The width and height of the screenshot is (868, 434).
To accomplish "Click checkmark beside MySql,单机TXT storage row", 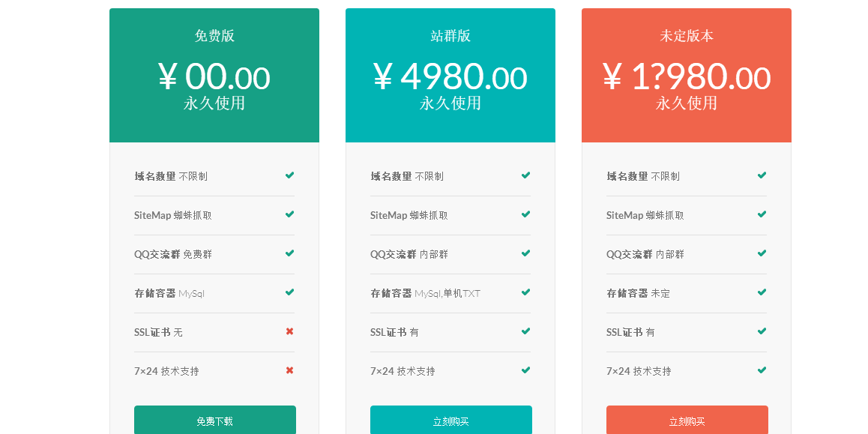I will (526, 292).
